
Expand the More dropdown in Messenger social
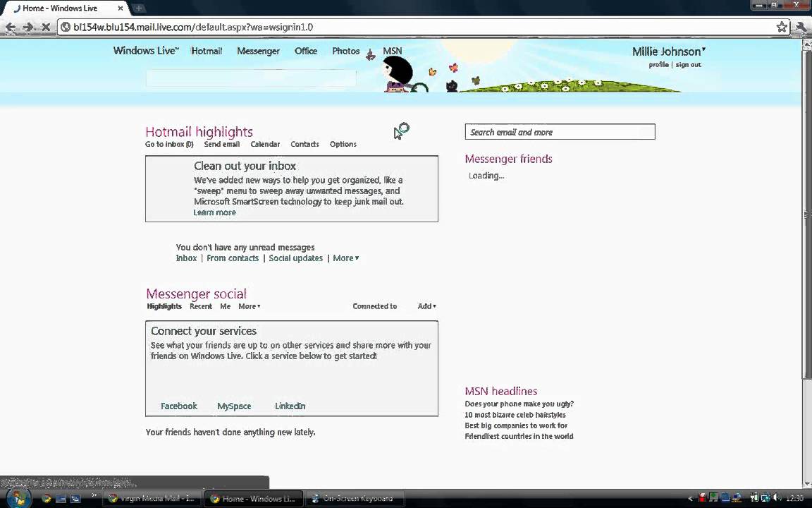pyautogui.click(x=249, y=306)
